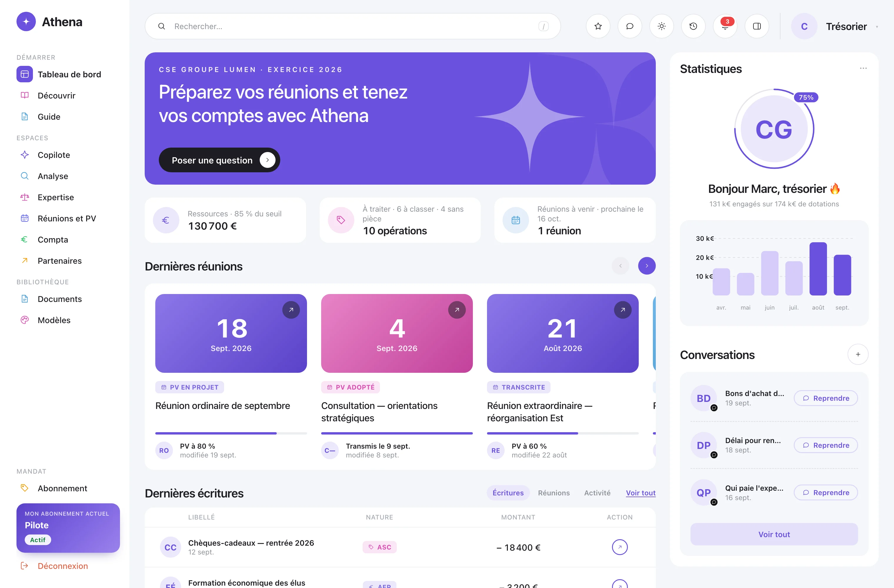894x588 pixels.
Task: Click Réunions à venir calendar icon
Action: [x=516, y=220]
